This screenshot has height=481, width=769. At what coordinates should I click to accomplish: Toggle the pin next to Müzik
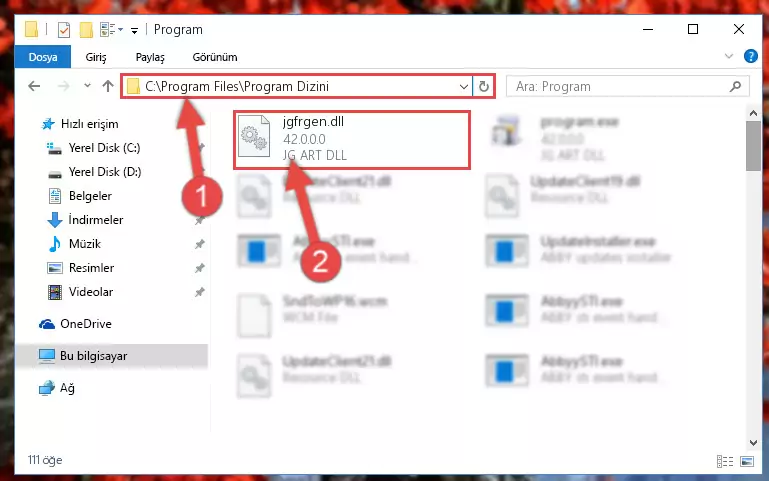200,244
